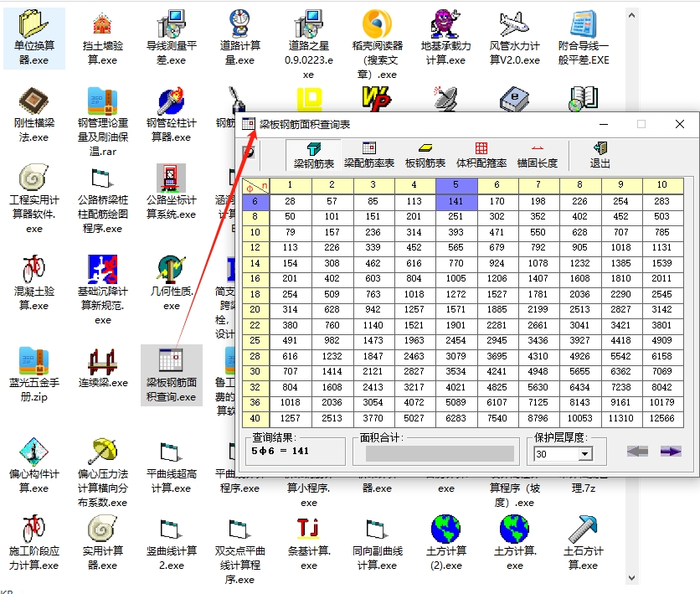Screen dimensions: 700x594
Task: Select table cell with value 28
Action: click(x=291, y=201)
